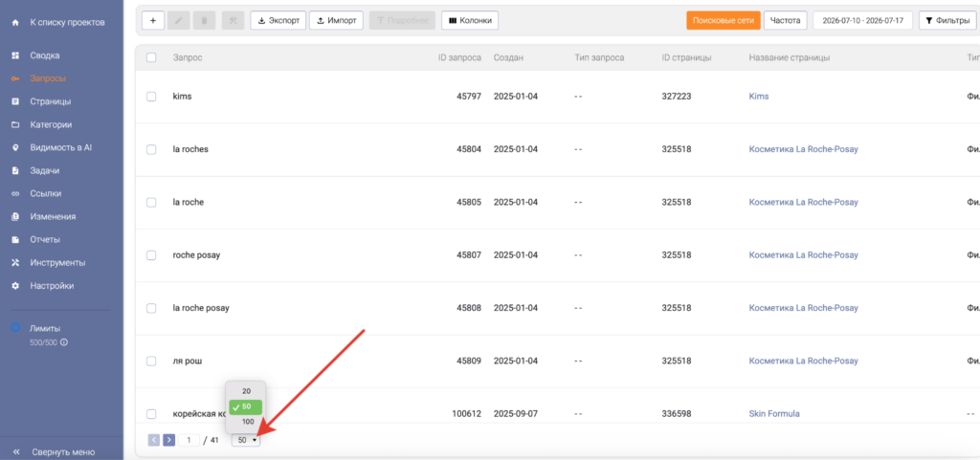Tick the checkbox for the корейская row

151,414
